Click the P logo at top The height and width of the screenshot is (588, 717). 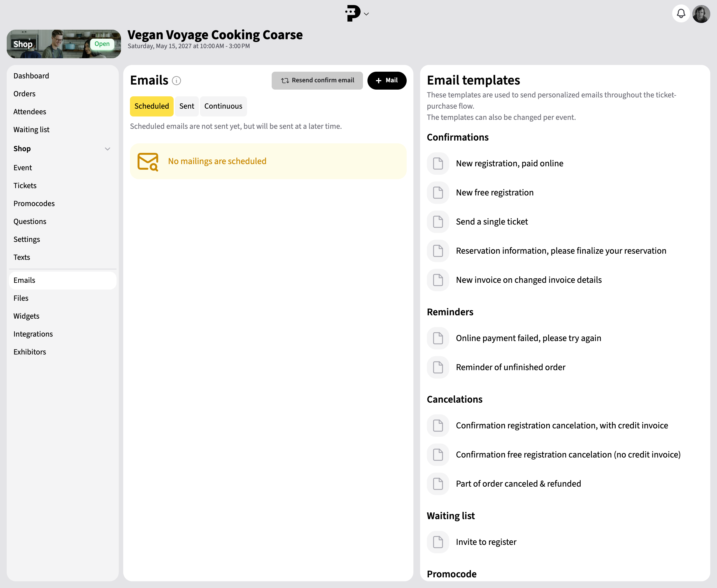[353, 13]
